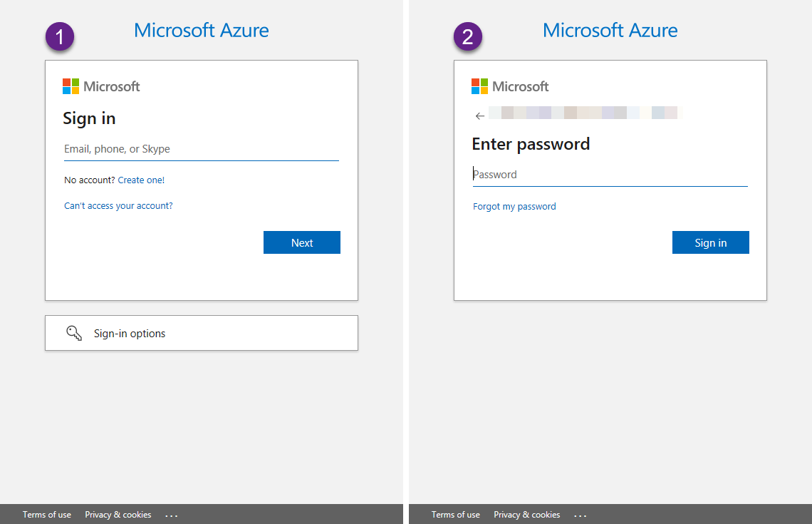Open the ellipsis menu in the Sign in page footer
The image size is (812, 524).
pos(172,515)
